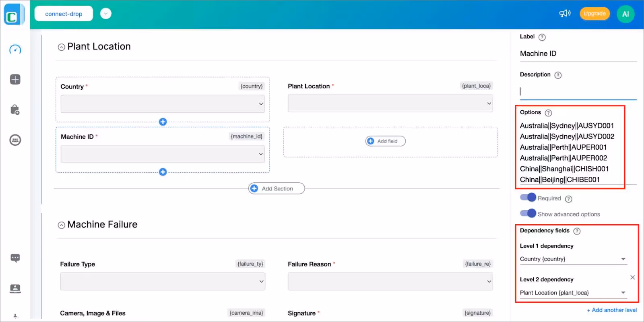
Task: Click Add another level link
Action: pyautogui.click(x=612, y=310)
